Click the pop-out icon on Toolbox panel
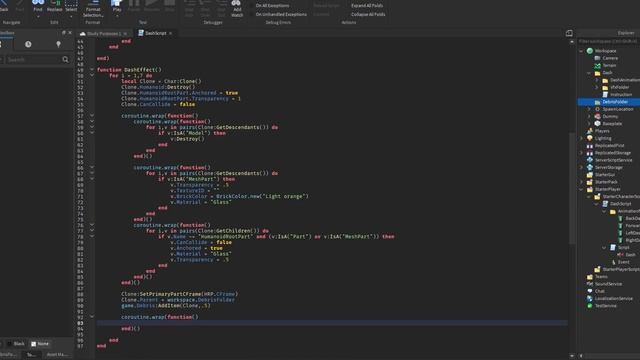Viewport: 640px width, 360px height. [64, 33]
